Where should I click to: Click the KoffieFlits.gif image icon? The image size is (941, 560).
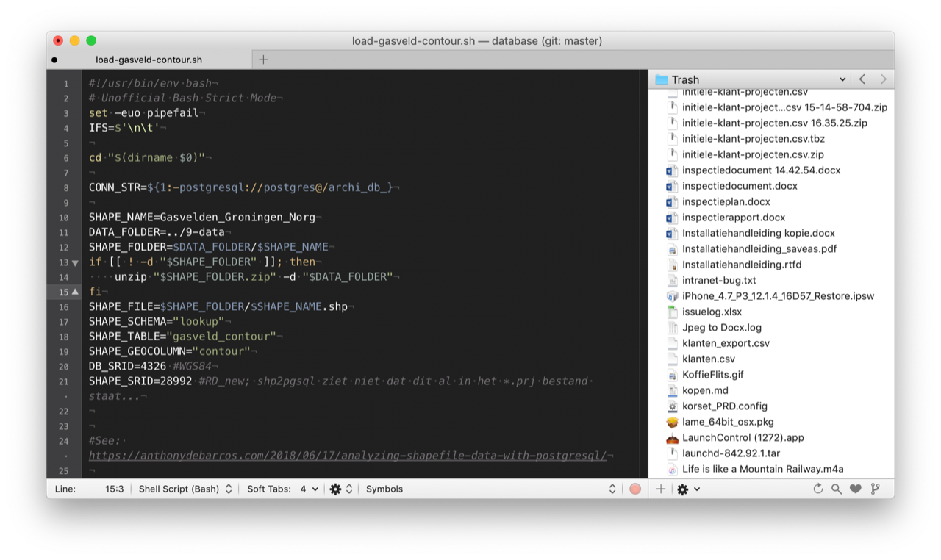click(672, 375)
